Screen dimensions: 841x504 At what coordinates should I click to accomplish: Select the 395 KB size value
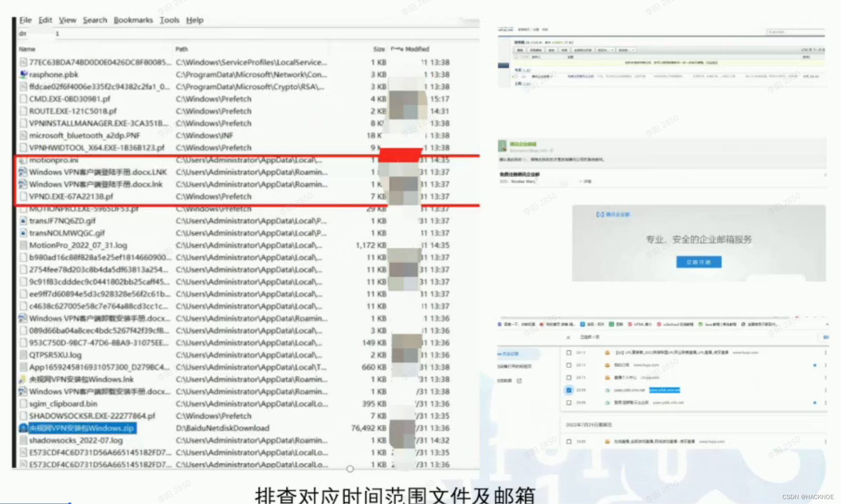tap(374, 404)
